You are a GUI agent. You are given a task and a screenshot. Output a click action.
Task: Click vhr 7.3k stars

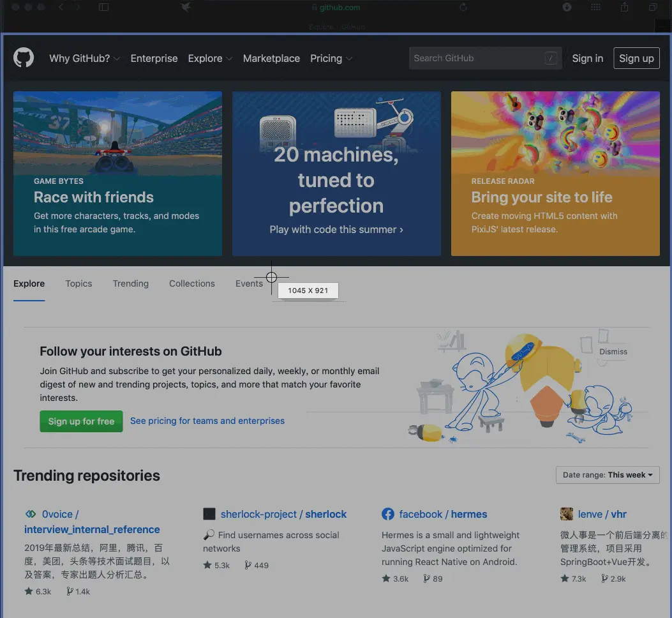click(574, 578)
